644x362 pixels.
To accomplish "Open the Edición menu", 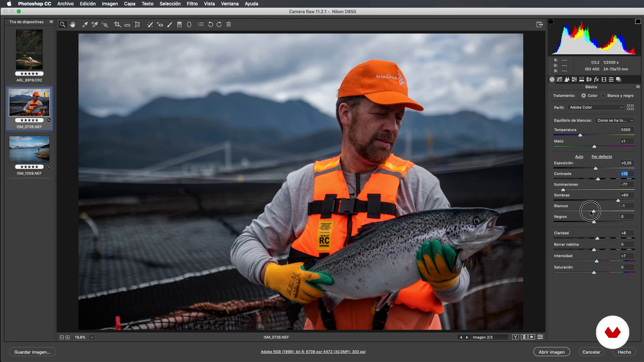I will (88, 4).
